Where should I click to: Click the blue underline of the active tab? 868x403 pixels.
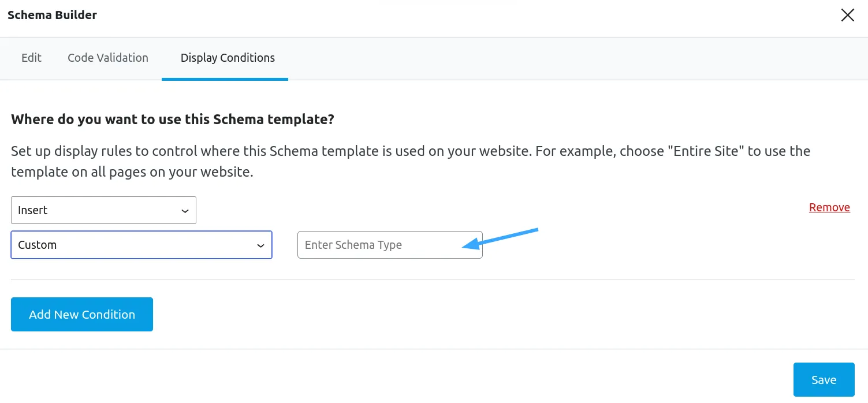tap(225, 79)
